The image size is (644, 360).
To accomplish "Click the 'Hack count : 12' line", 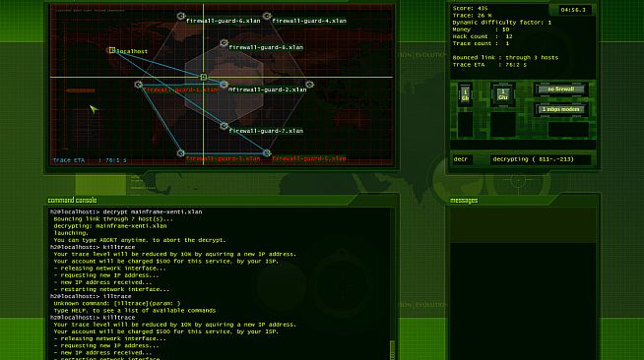I will [x=483, y=36].
